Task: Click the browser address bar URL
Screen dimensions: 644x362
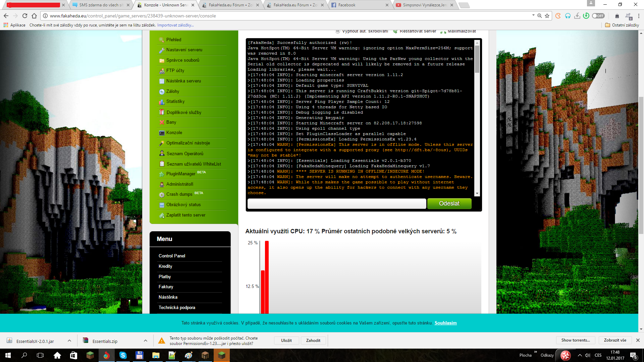Action: 133,16
